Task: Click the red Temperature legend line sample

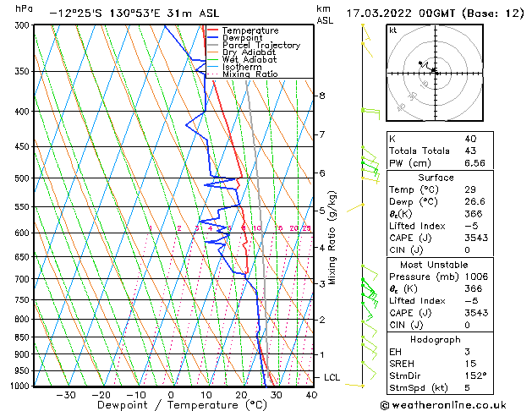Action: click(213, 30)
